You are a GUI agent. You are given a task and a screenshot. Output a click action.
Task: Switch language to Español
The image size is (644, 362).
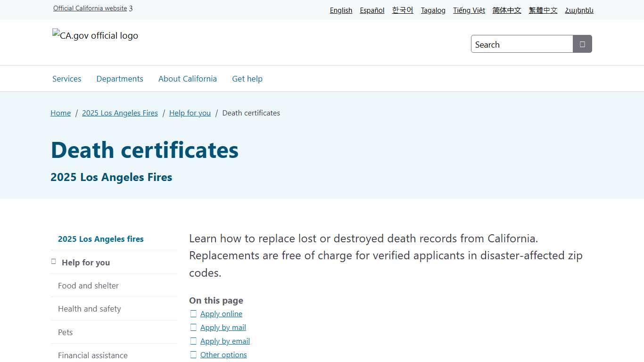click(x=372, y=10)
